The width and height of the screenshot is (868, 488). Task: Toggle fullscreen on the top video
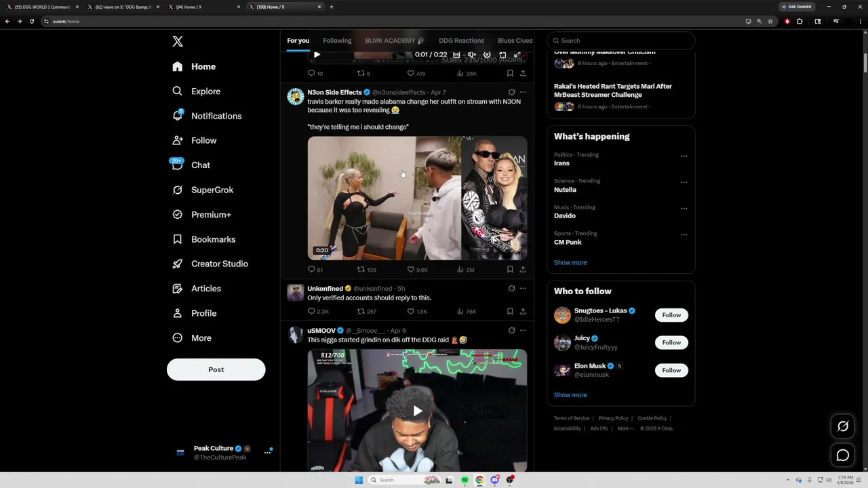[x=517, y=55]
